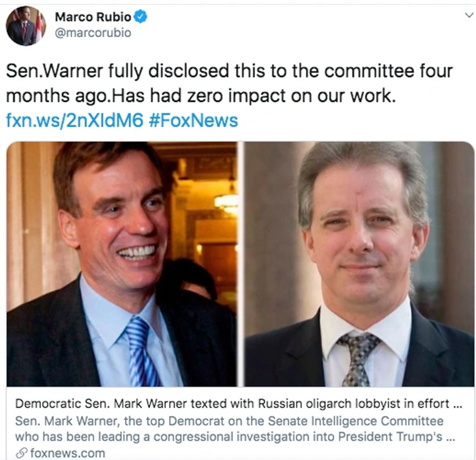Click the chain link icon beside foxnews.com
476x460 pixels.
[21, 453]
